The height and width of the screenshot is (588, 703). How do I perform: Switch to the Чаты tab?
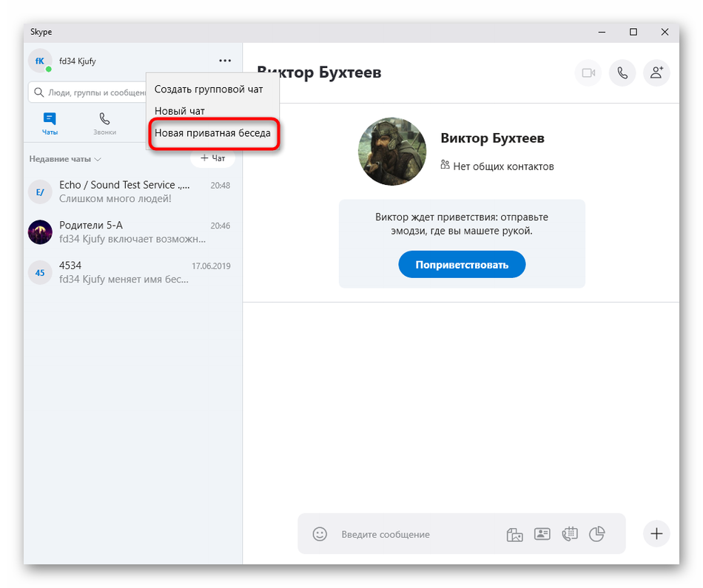50,124
